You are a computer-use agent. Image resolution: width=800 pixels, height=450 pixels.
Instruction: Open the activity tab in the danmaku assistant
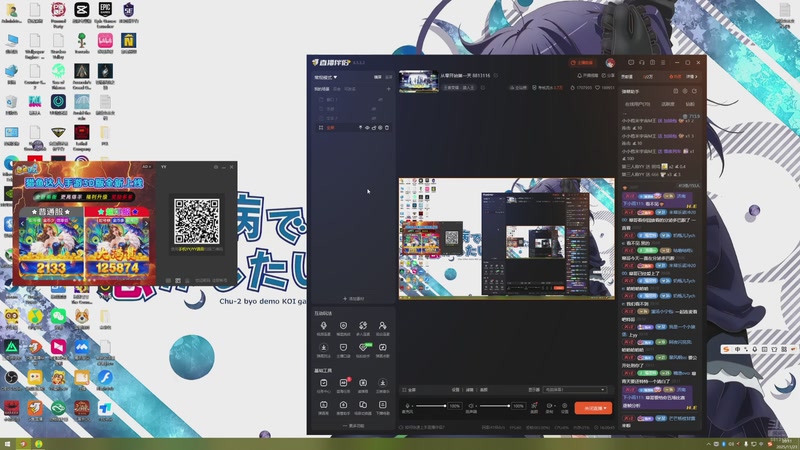click(668, 104)
